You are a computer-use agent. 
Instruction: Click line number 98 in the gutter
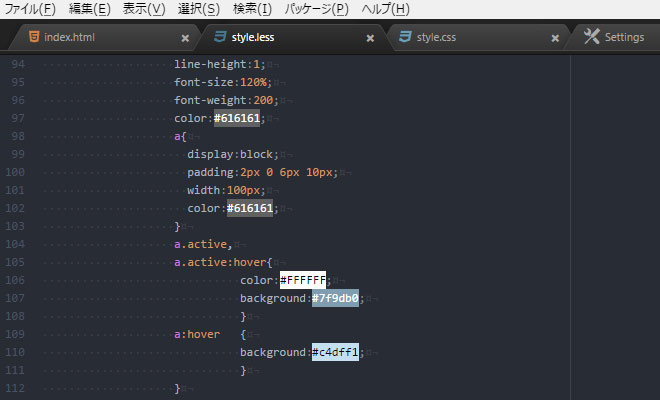pos(18,136)
